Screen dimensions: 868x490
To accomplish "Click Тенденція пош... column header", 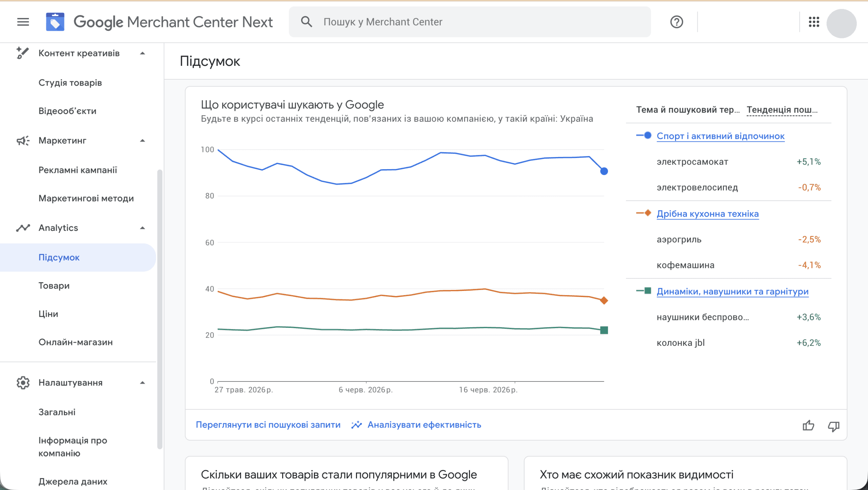I will 782,110.
